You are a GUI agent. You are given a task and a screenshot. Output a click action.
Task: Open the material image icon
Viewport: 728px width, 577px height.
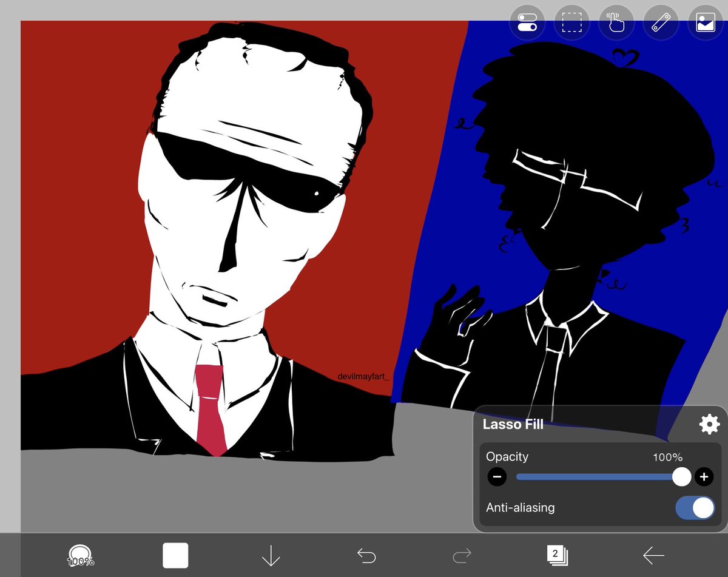(x=706, y=23)
